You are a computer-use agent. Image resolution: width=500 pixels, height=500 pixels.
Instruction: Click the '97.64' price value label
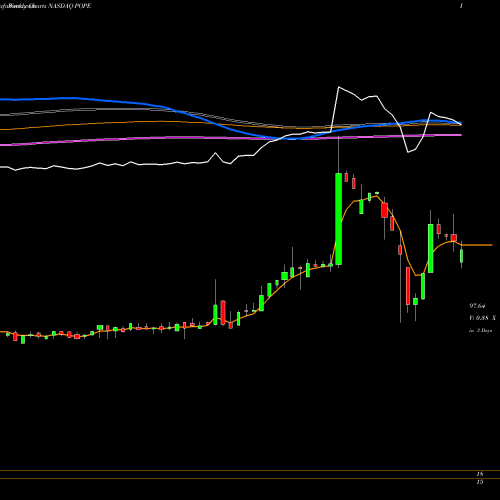[x=477, y=306]
